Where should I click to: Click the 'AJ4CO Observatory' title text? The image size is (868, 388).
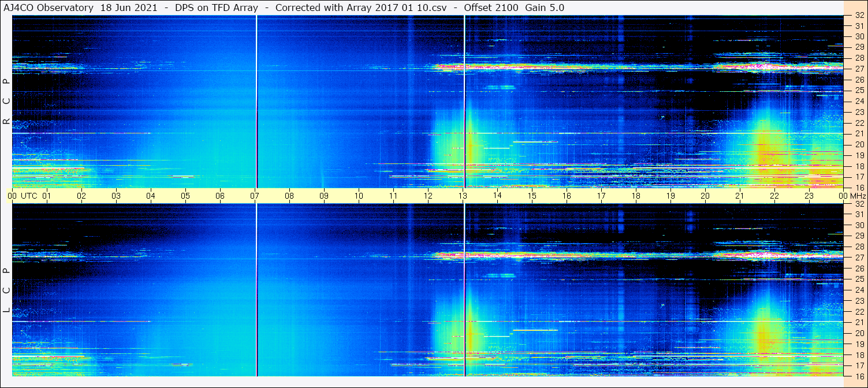click(49, 8)
